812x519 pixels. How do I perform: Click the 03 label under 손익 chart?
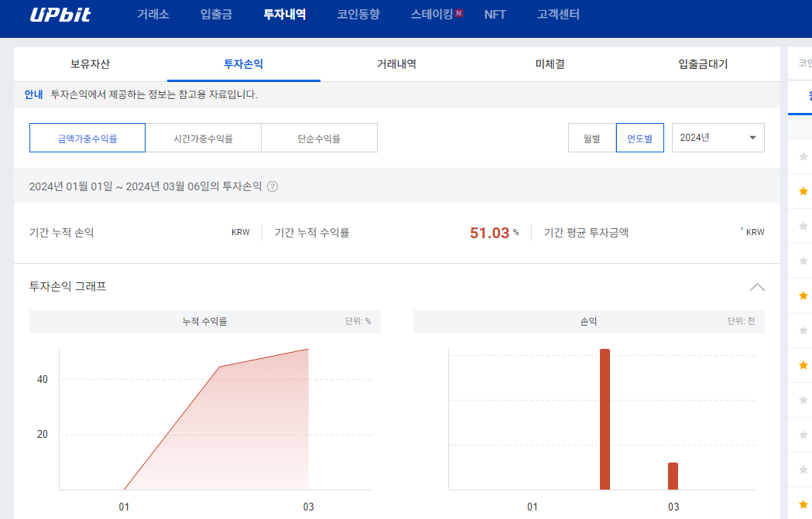[673, 507]
